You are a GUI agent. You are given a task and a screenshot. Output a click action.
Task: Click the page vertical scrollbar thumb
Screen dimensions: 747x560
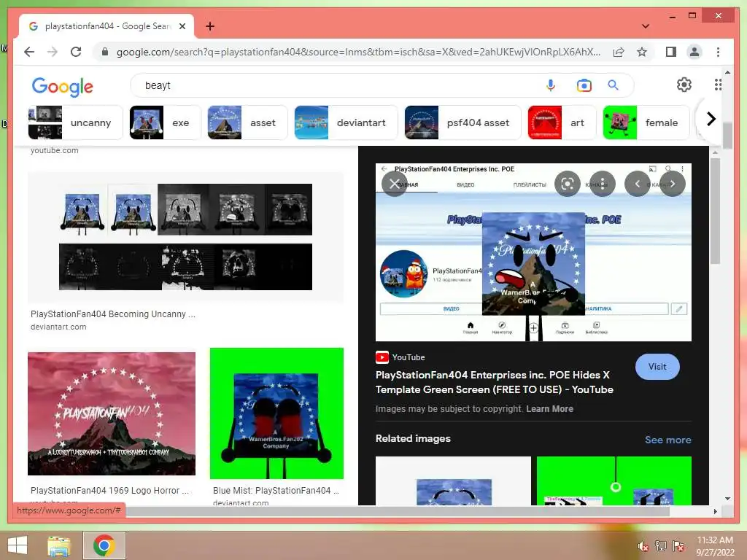pos(727,136)
